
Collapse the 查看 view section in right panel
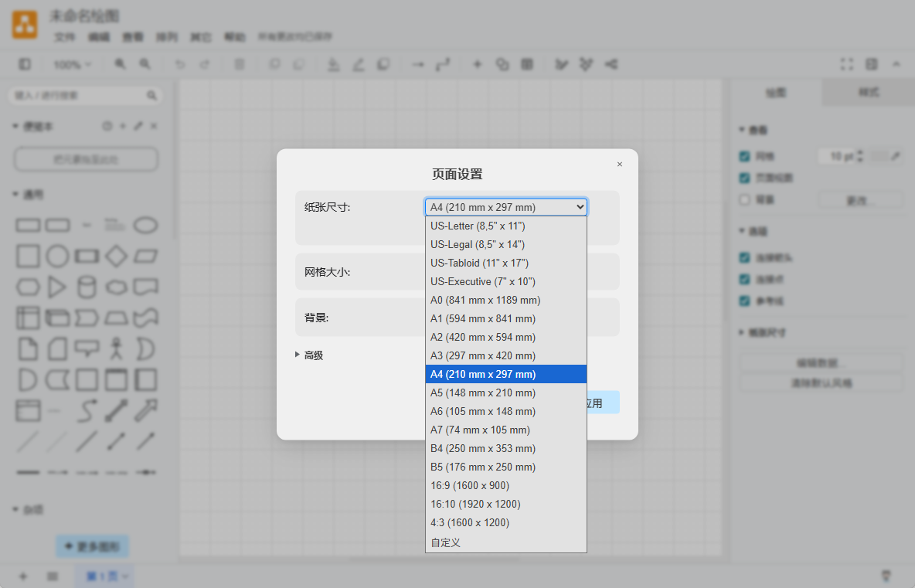[753, 130]
